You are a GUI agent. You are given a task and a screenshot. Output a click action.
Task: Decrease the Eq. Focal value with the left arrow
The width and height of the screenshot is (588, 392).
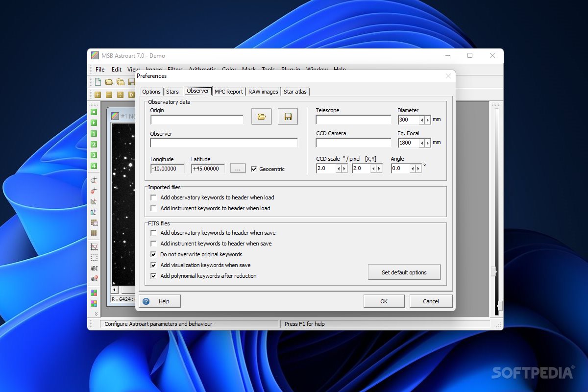[x=422, y=143]
